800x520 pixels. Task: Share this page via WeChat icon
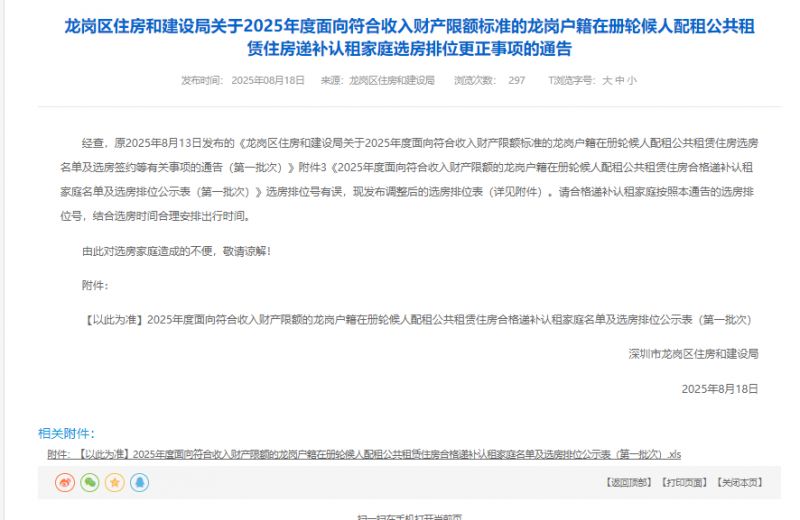pyautogui.click(x=90, y=483)
